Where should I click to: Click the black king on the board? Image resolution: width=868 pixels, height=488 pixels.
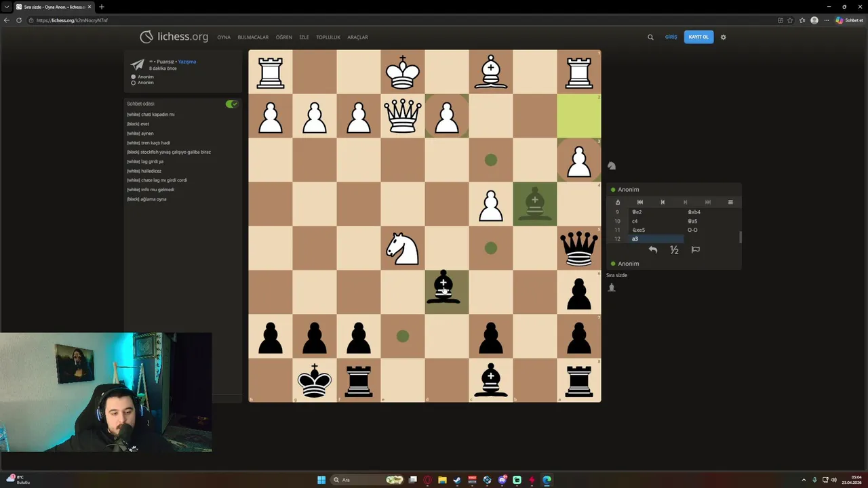(314, 380)
